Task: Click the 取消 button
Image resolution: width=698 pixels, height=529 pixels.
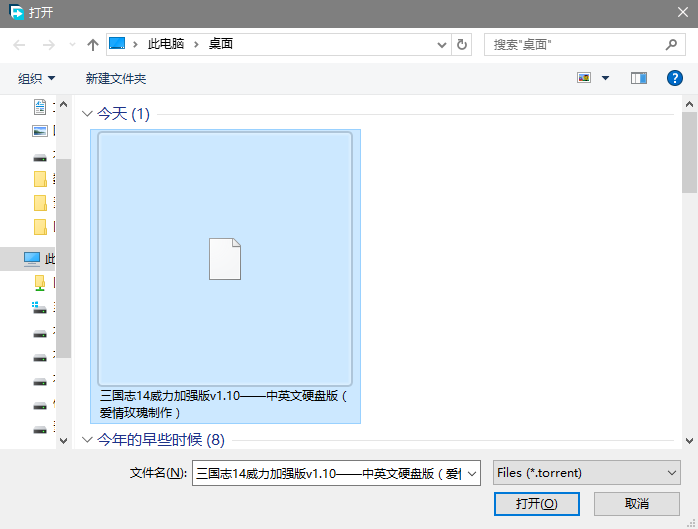Action: 637,504
